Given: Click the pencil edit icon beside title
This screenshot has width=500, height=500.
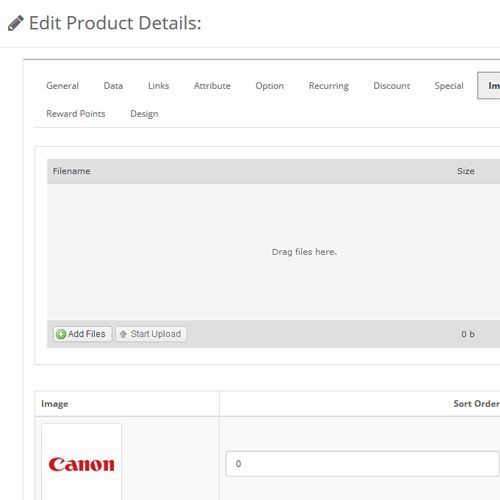Looking at the screenshot, I should 16,23.
